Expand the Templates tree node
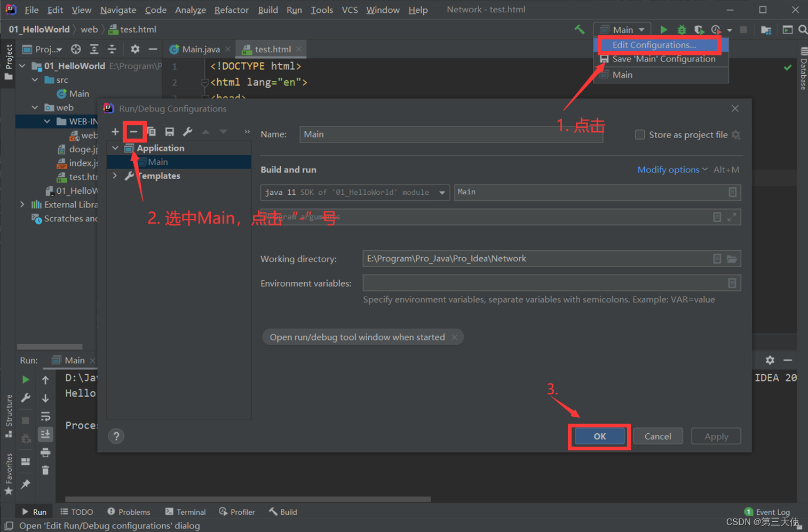The height and width of the screenshot is (532, 808). 115,176
